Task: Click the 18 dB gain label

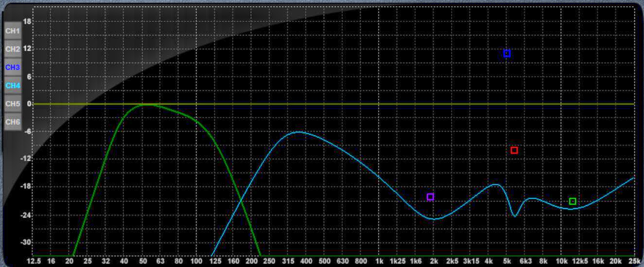Action: tap(27, 21)
